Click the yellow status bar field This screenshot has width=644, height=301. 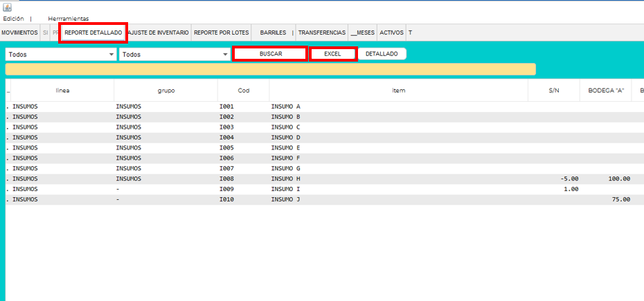pyautogui.click(x=270, y=69)
